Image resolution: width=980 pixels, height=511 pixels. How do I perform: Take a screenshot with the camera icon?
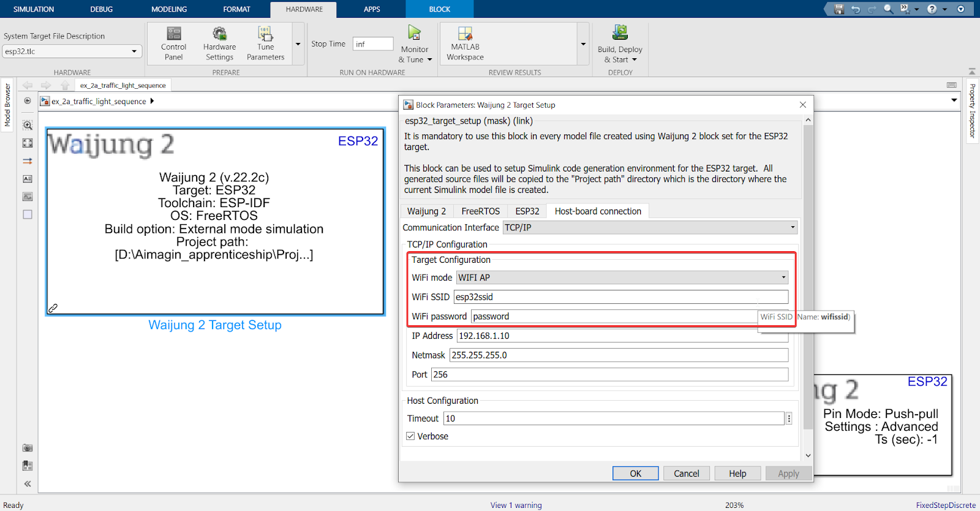click(x=28, y=448)
